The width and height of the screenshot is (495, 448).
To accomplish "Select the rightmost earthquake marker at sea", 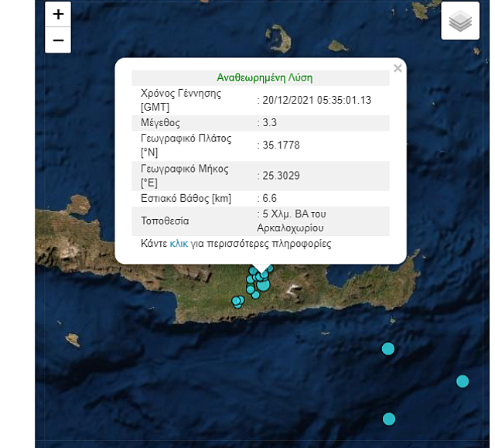I will 463,381.
